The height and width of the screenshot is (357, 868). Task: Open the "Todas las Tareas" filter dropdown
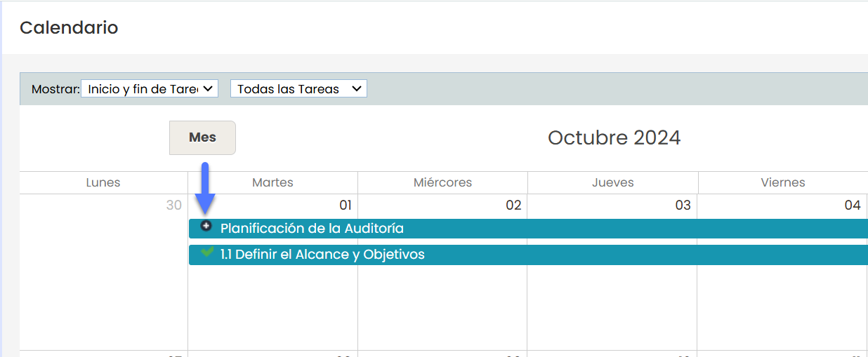[298, 89]
